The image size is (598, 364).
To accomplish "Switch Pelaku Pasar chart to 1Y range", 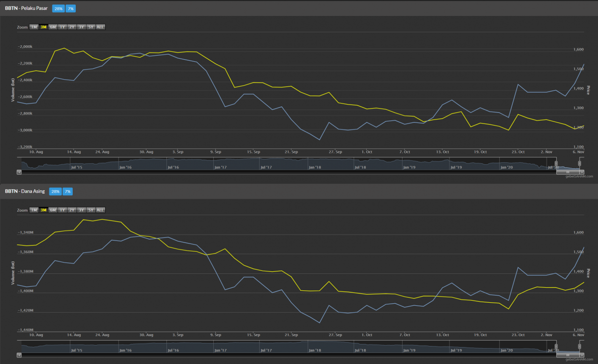I will (62, 27).
